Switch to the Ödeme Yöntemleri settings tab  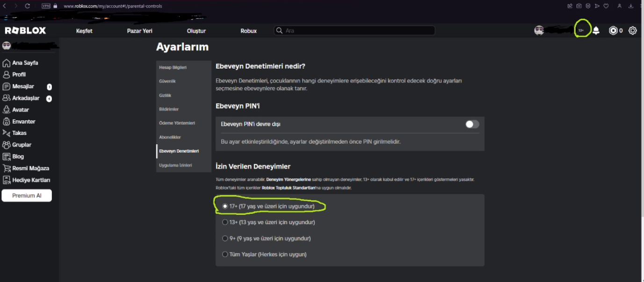(x=184, y=123)
